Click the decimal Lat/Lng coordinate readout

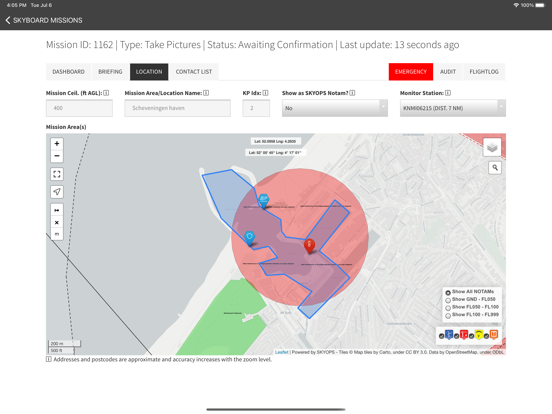(275, 141)
